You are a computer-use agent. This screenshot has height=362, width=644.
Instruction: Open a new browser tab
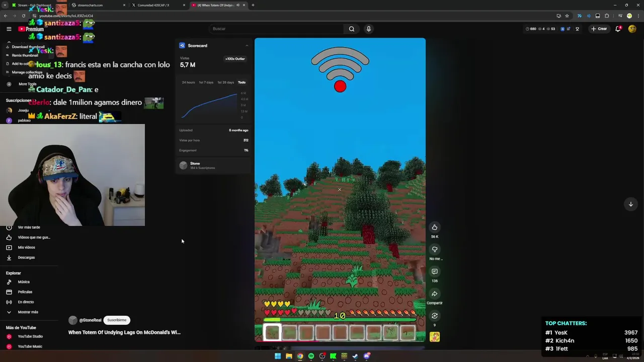pyautogui.click(x=253, y=5)
